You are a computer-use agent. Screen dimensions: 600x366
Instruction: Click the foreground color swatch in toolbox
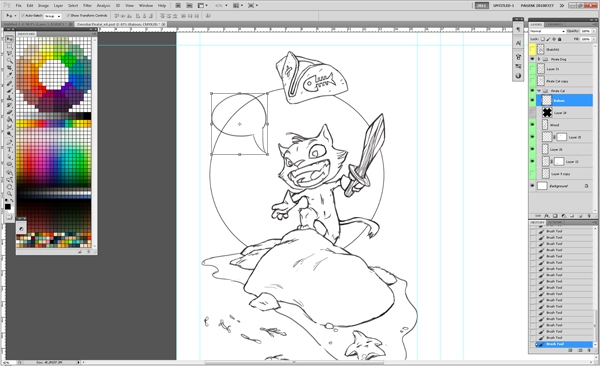8,207
